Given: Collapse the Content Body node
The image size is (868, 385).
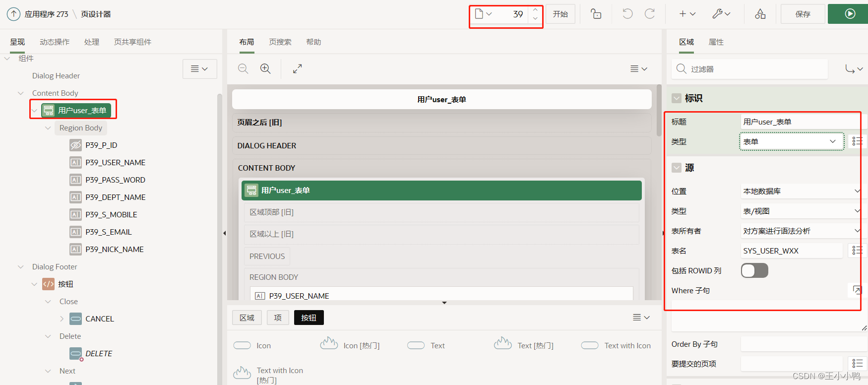Looking at the screenshot, I should click(x=21, y=93).
